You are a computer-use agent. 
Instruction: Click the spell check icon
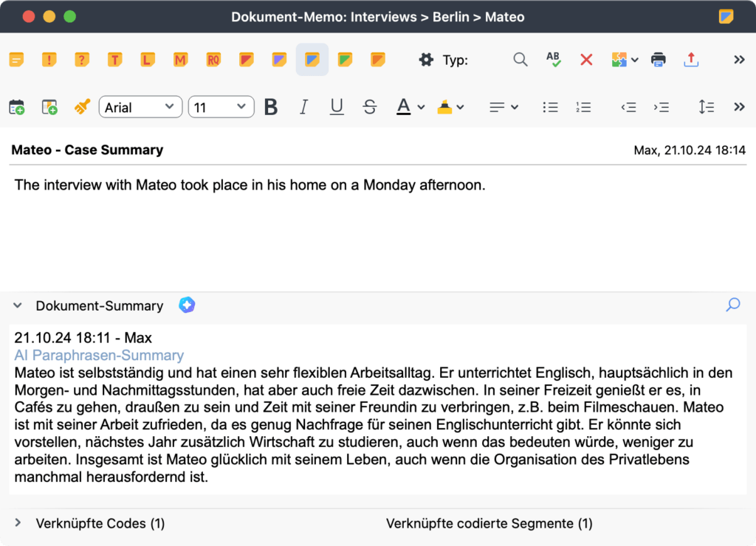click(x=553, y=60)
